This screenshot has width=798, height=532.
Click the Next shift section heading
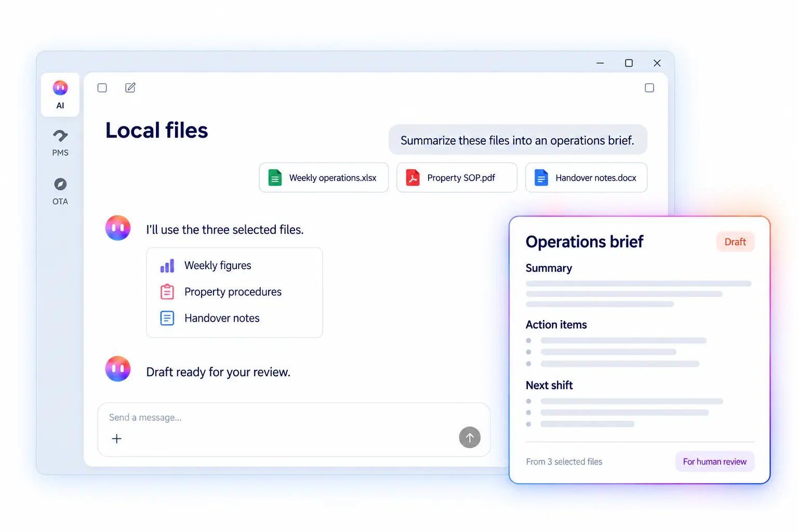549,385
